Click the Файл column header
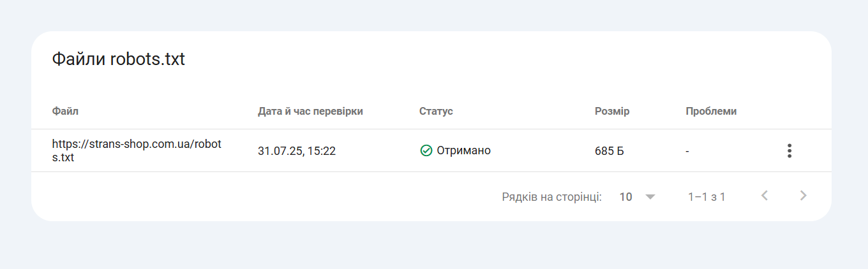 (65, 112)
